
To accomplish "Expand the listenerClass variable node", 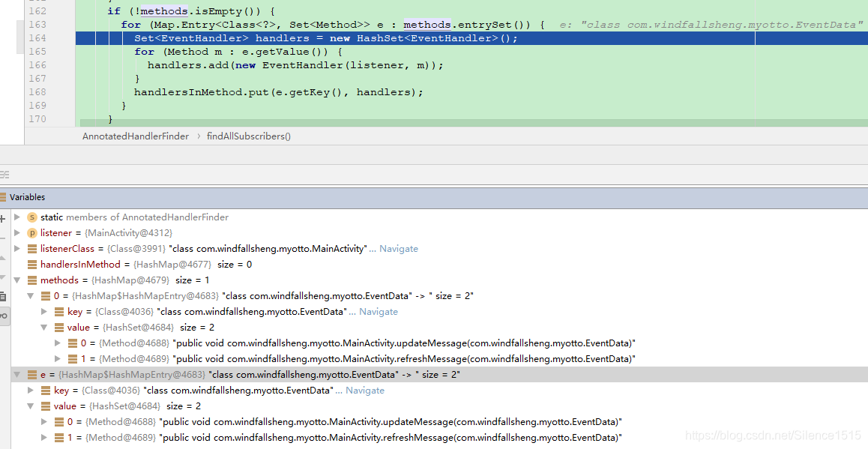I will tap(17, 249).
